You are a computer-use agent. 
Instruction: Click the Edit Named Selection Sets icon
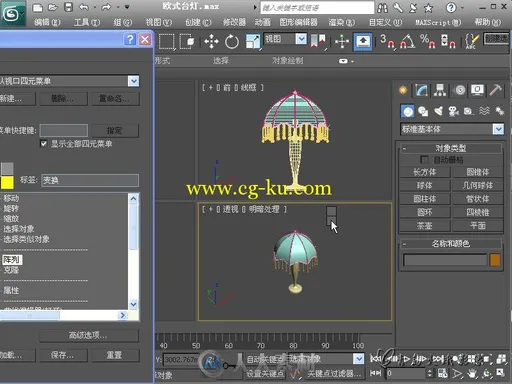coord(472,42)
